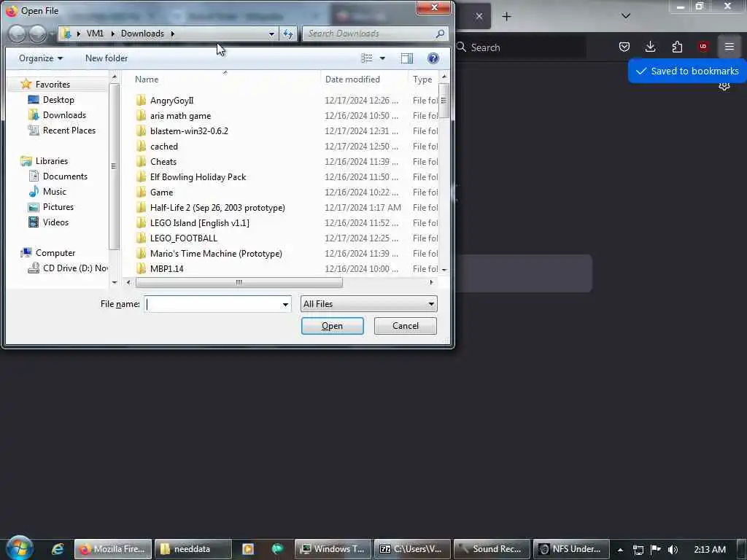747x560 pixels.
Task: Sort by the Type column header
Action: pyautogui.click(x=422, y=79)
